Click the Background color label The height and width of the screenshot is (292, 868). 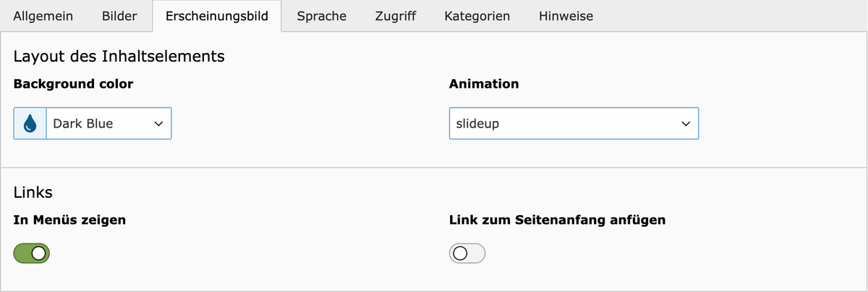[73, 84]
